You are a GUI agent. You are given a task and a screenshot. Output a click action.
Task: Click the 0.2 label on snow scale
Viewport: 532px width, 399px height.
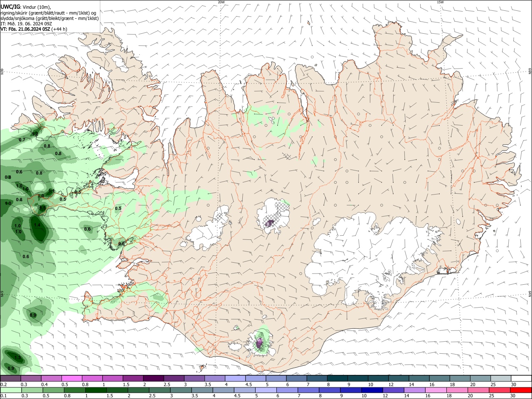pyautogui.click(x=3, y=384)
